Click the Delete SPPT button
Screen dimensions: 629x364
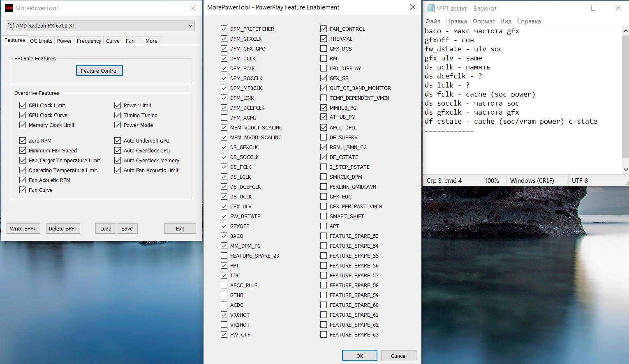click(63, 228)
